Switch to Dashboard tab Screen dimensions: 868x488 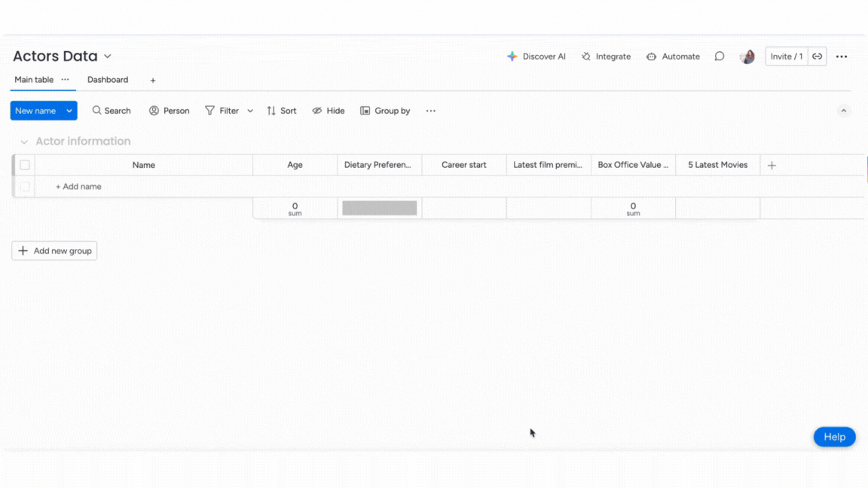point(108,80)
